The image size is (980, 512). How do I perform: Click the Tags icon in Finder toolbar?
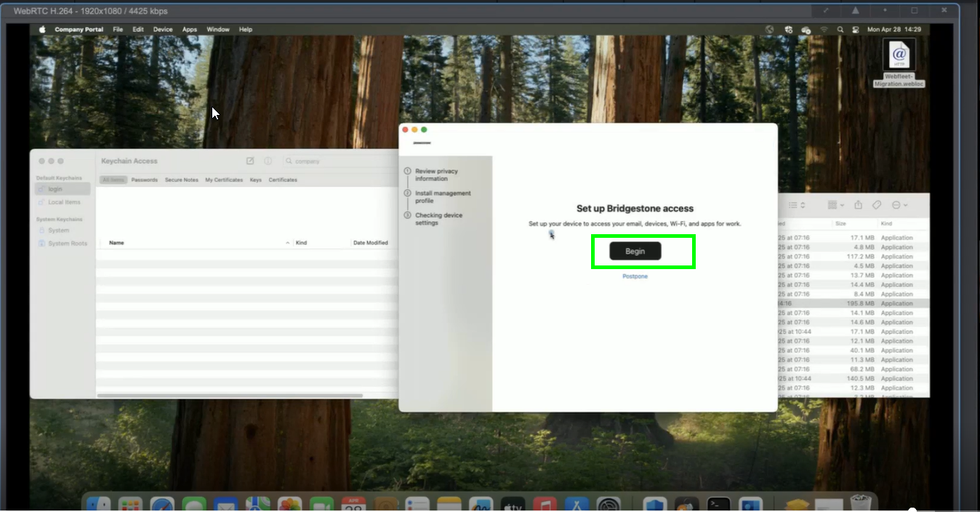tap(877, 205)
